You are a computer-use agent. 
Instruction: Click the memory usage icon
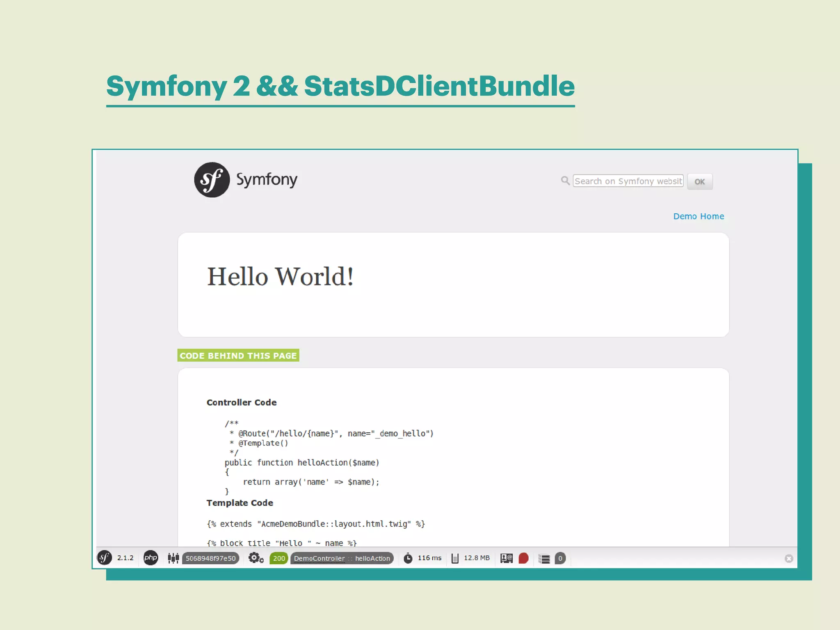coord(454,558)
